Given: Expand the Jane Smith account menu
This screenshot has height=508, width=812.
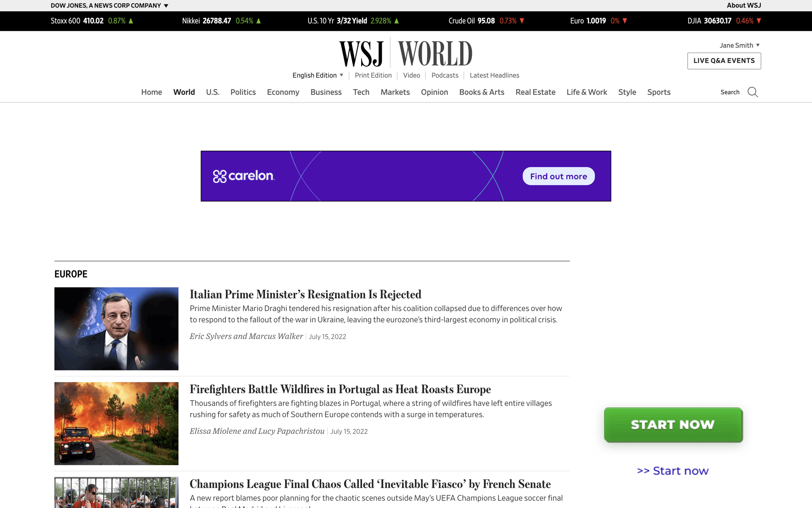Looking at the screenshot, I should pyautogui.click(x=740, y=45).
